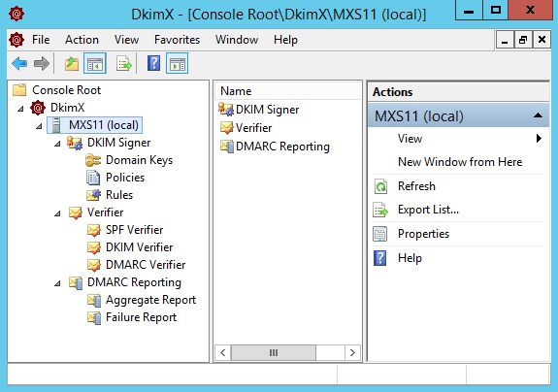The image size is (558, 392).
Task: Collapse the Verifier tree node
Action: [57, 213]
